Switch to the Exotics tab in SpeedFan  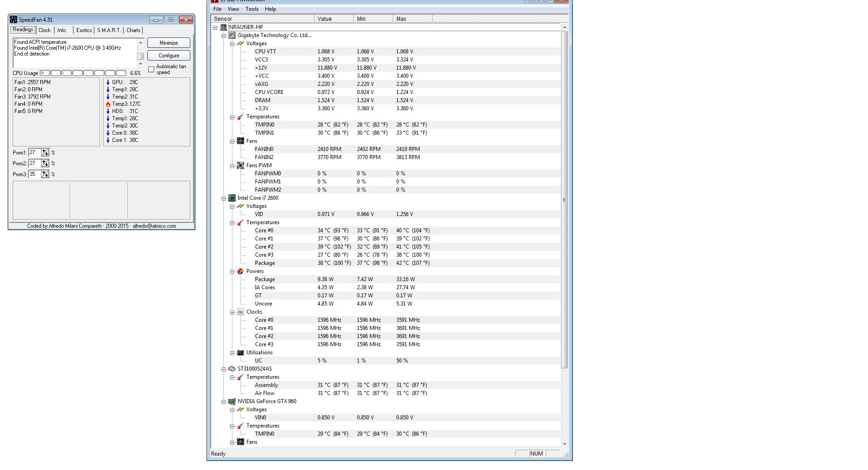tap(84, 30)
